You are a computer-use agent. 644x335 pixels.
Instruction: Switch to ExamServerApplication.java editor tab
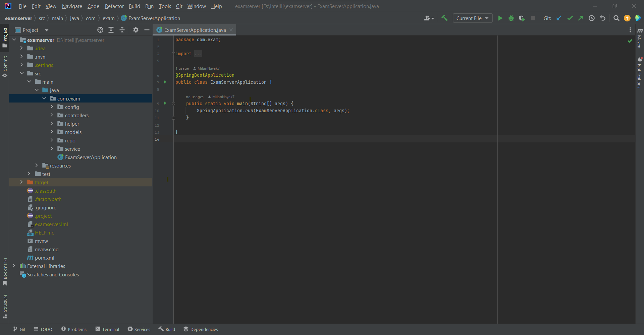[195, 30]
